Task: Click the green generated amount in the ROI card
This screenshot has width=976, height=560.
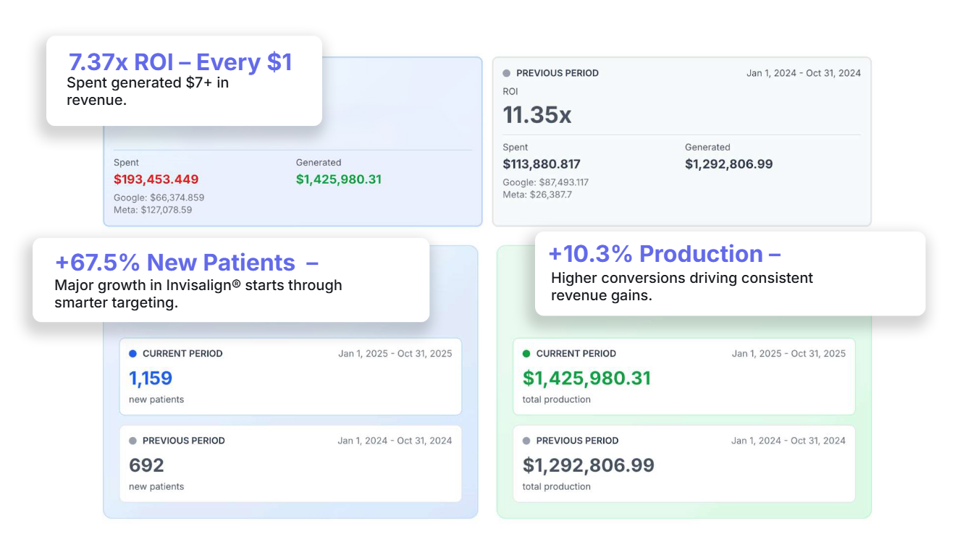Action: (x=338, y=179)
